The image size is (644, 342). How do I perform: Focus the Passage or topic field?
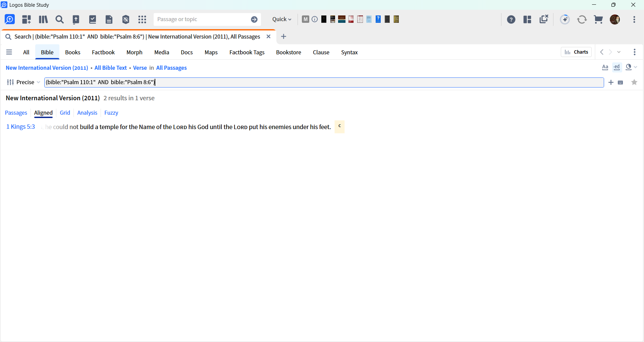pyautogui.click(x=202, y=19)
